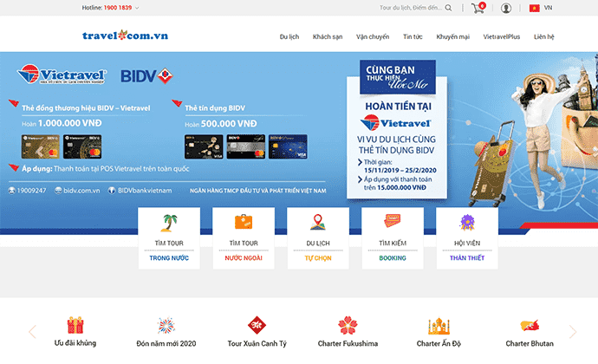Click the BIDV logo in the banner
The width and height of the screenshot is (598, 364).
click(x=146, y=76)
